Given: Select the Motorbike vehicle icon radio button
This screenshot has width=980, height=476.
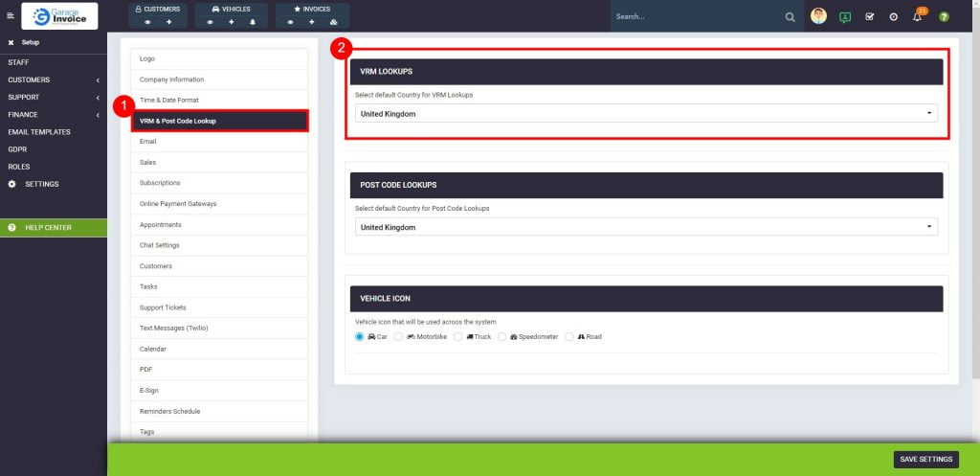Looking at the screenshot, I should [398, 337].
